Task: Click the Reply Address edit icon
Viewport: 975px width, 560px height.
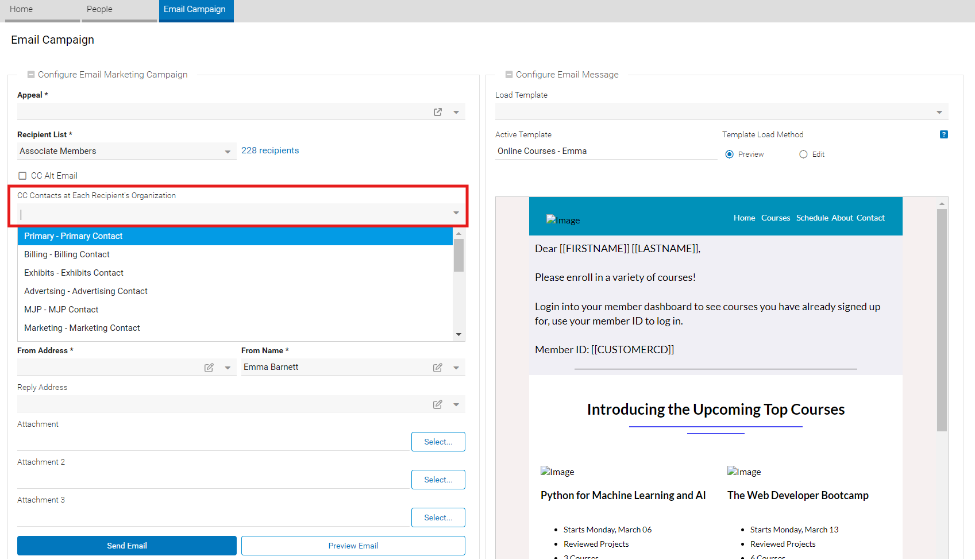Action: pyautogui.click(x=438, y=404)
